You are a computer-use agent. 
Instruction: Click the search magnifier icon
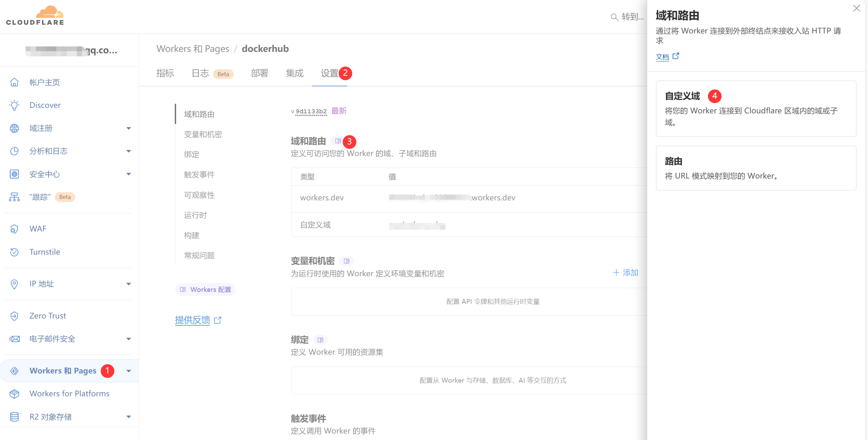(x=614, y=17)
